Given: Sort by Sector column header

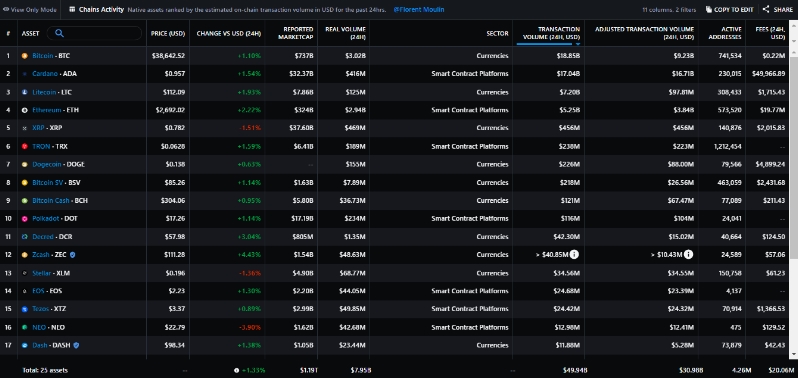Looking at the screenshot, I should tap(497, 34).
